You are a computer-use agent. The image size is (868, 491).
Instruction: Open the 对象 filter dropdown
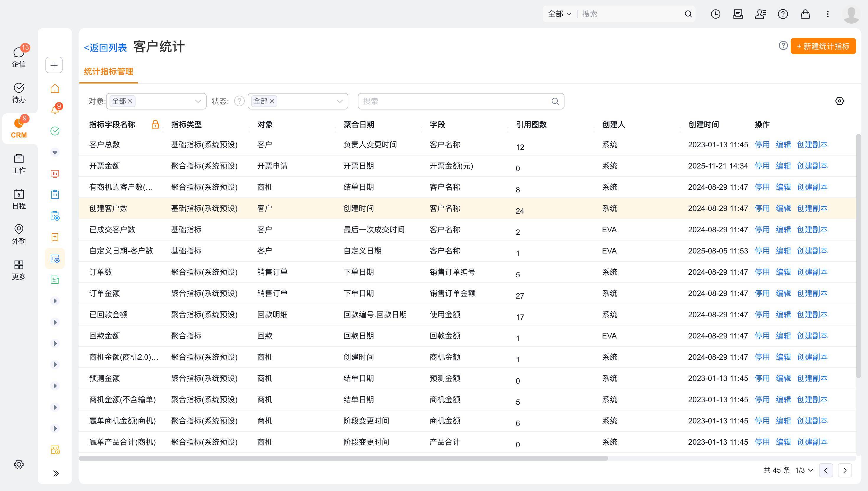click(156, 101)
